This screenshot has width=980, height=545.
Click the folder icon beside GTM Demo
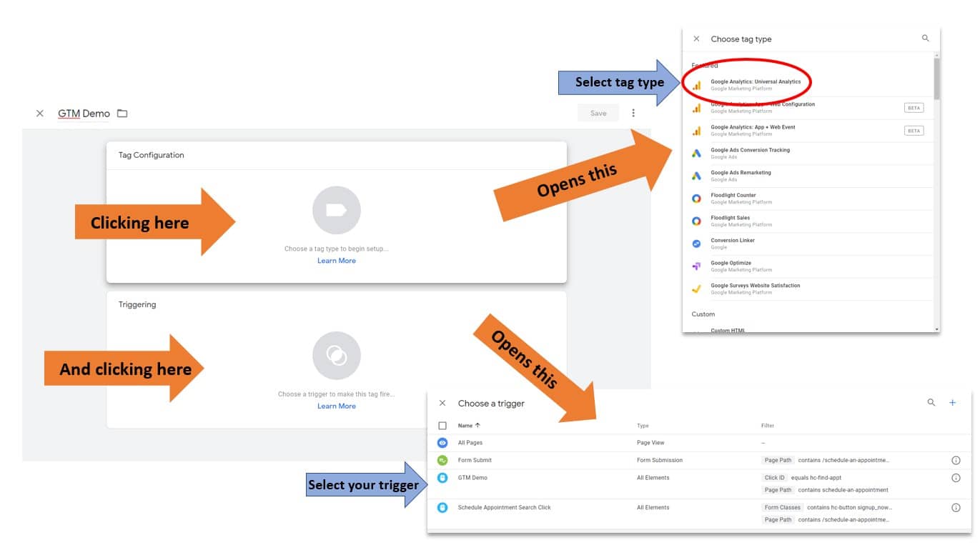[122, 114]
